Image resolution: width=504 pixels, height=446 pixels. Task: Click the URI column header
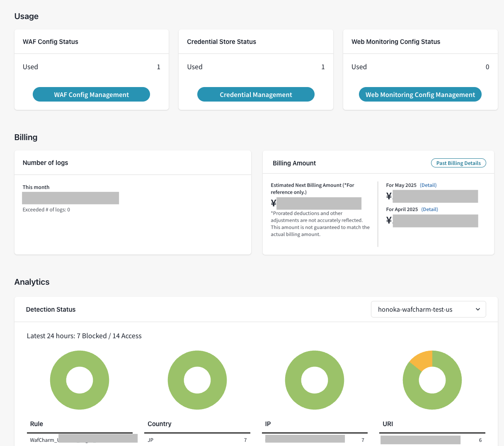click(388, 424)
